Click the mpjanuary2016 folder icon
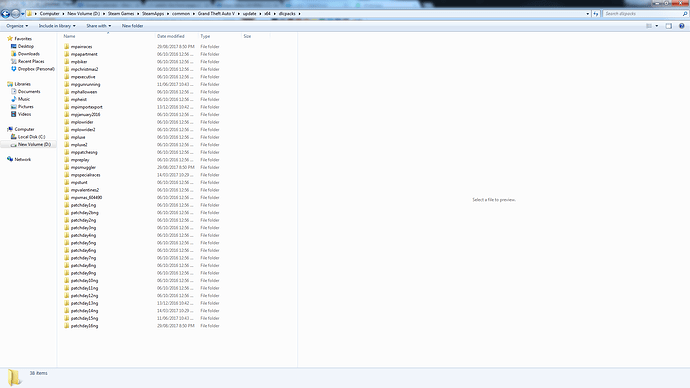Screen dimensions: 690x388 click(67, 114)
